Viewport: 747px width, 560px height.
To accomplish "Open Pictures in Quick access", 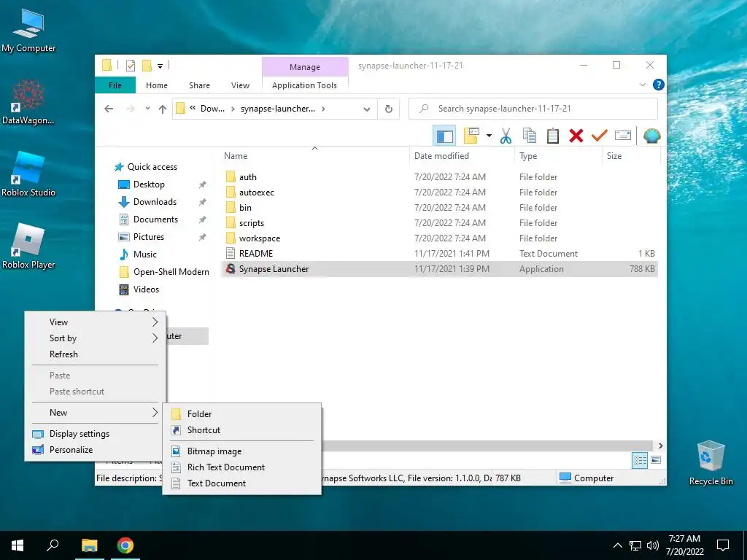I will pos(149,237).
